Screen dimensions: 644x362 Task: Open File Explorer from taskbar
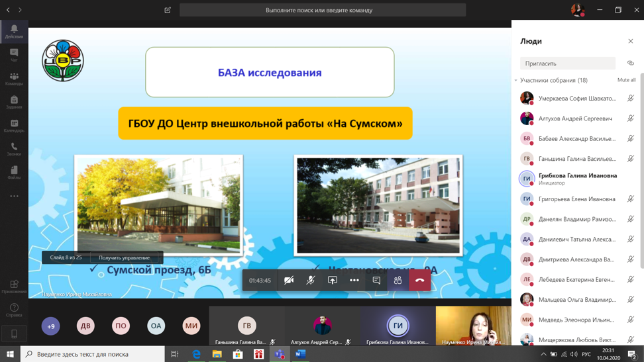[x=217, y=354]
